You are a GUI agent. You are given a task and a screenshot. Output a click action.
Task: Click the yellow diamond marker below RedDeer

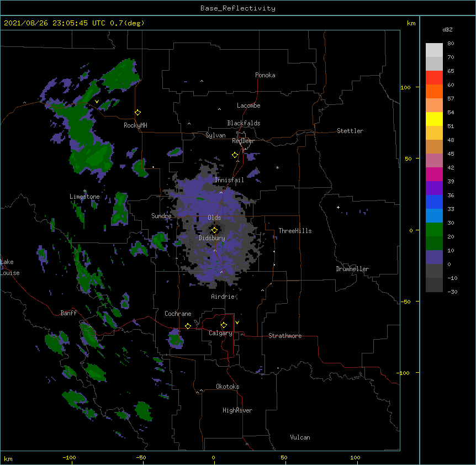[x=235, y=155]
